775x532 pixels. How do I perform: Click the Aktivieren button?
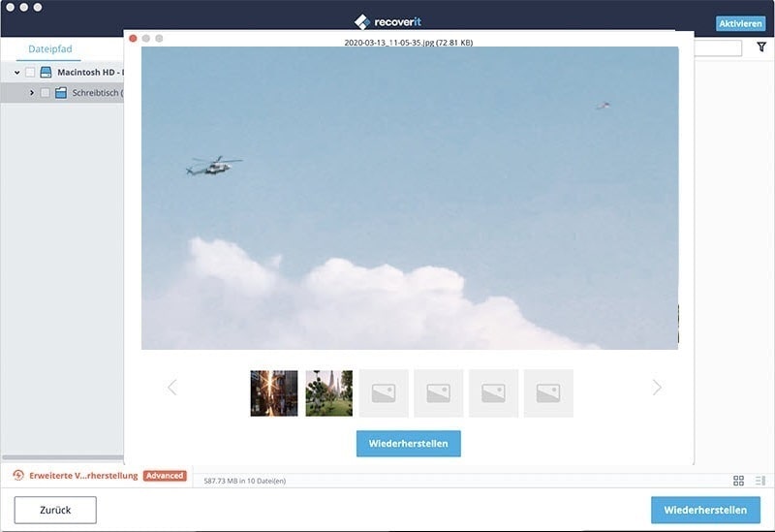pos(740,23)
